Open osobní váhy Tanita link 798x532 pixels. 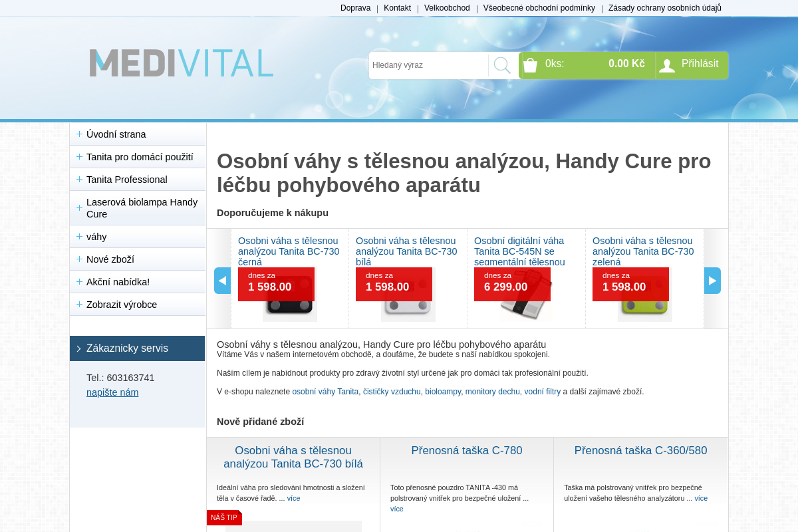pos(325,392)
